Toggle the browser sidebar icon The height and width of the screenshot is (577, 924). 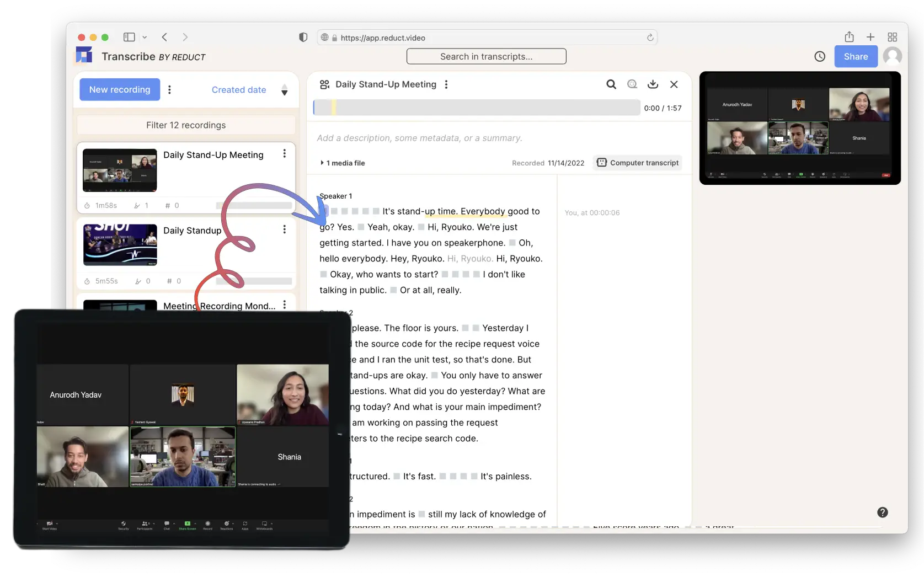click(129, 37)
